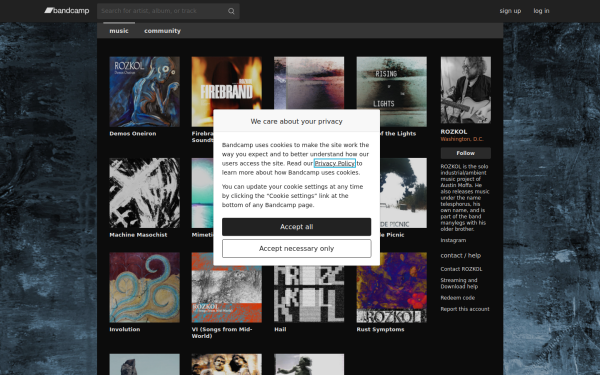This screenshot has width=600, height=375.
Task: Open the Machine Masochist album cover
Action: (x=144, y=193)
